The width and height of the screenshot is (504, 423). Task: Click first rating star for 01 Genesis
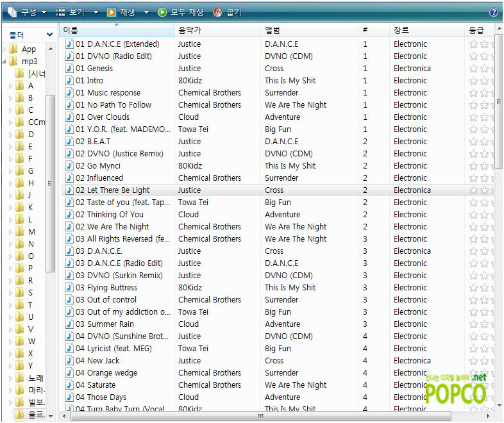[x=473, y=69]
